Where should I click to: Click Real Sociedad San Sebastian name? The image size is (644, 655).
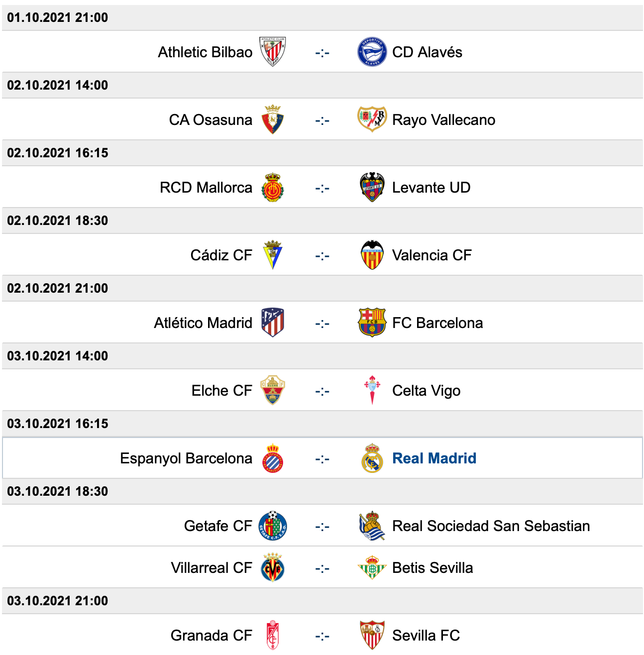[491, 526]
